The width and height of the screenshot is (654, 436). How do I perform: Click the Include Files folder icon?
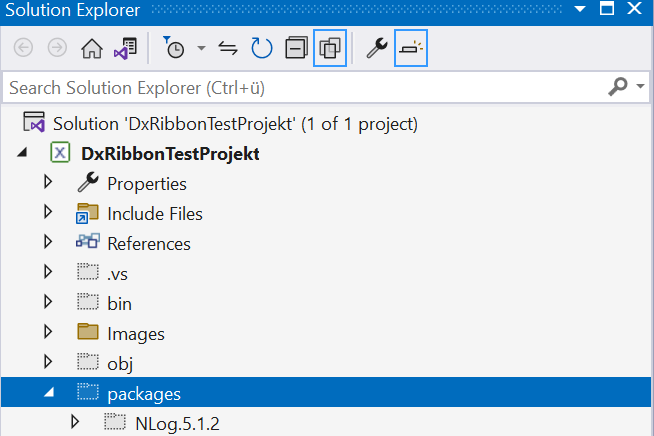[x=88, y=213]
